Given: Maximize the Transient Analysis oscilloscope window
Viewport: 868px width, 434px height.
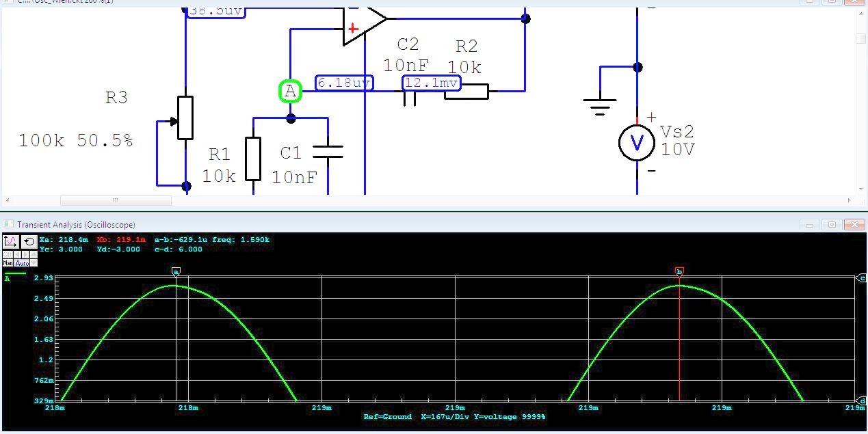Looking at the screenshot, I should 832,224.
